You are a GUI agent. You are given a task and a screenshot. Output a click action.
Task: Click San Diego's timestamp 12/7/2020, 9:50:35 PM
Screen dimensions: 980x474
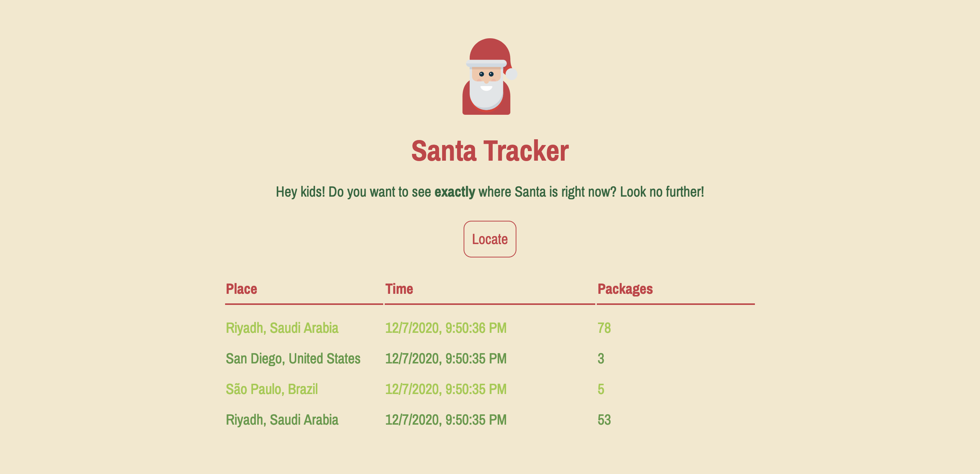(446, 358)
